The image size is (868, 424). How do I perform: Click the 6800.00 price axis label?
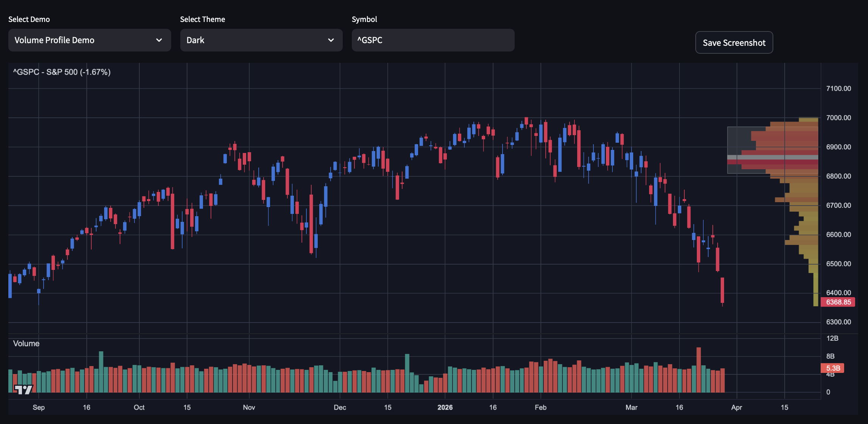click(838, 176)
